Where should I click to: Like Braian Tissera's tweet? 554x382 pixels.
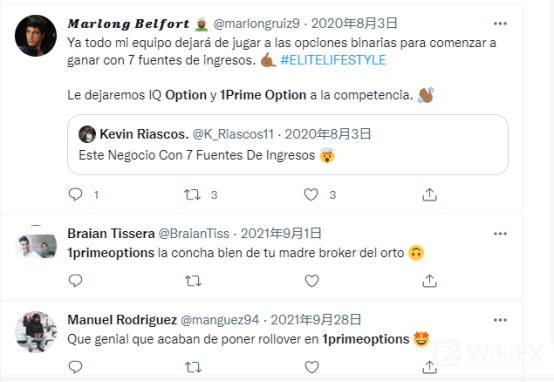(312, 281)
